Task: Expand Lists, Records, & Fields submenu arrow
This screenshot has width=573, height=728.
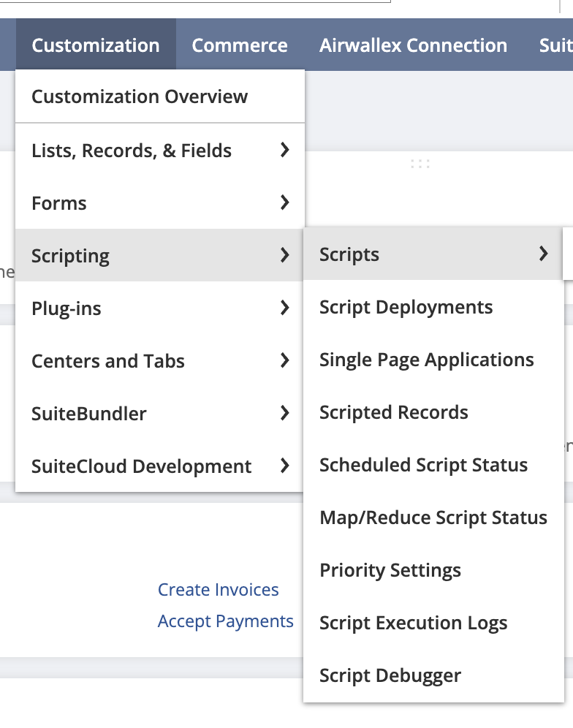Action: [x=285, y=150]
